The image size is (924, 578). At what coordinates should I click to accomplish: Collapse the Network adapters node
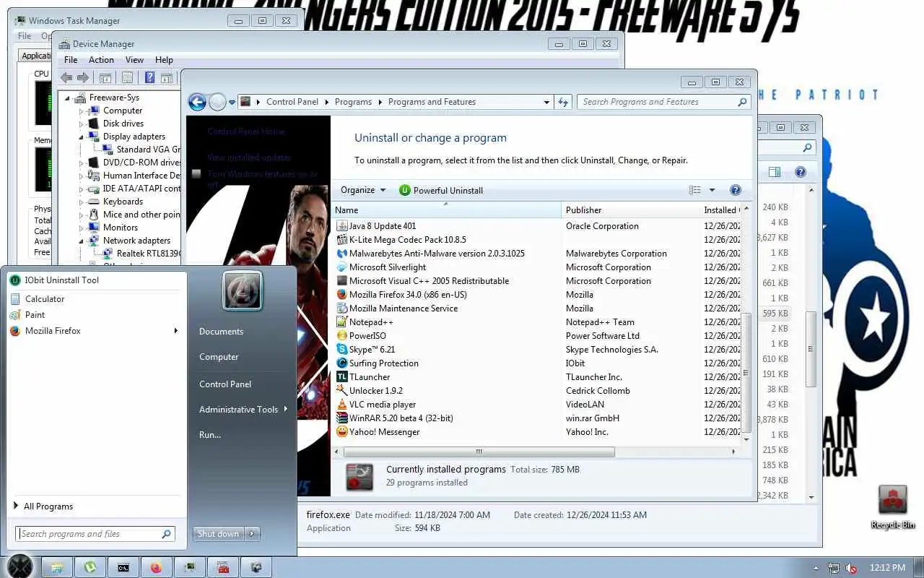click(x=82, y=241)
